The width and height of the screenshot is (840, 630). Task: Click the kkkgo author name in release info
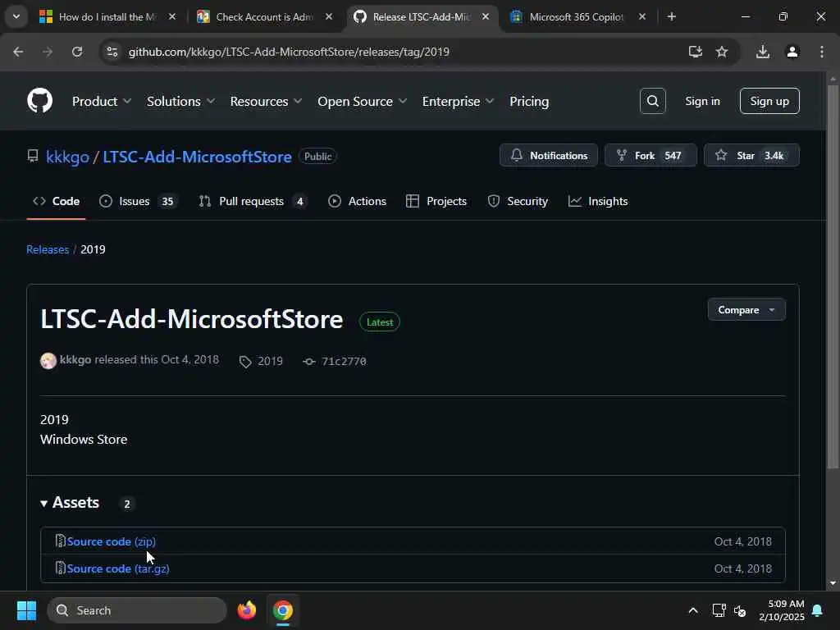pyautogui.click(x=75, y=359)
